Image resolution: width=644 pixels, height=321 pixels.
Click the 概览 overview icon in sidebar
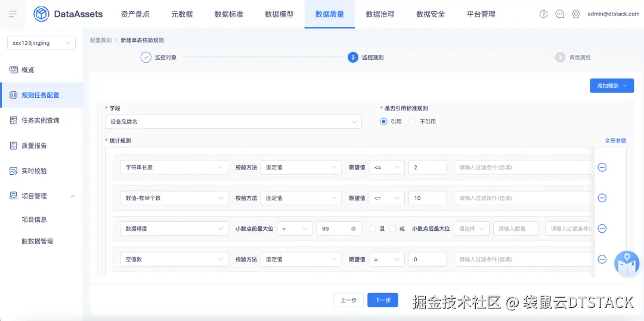pos(14,70)
